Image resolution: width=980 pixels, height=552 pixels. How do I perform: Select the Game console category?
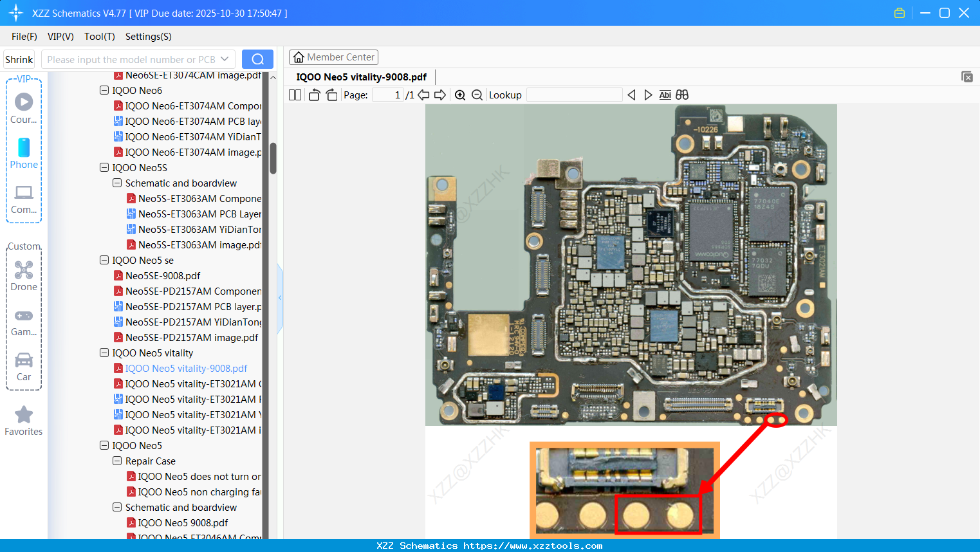pyautogui.click(x=24, y=322)
